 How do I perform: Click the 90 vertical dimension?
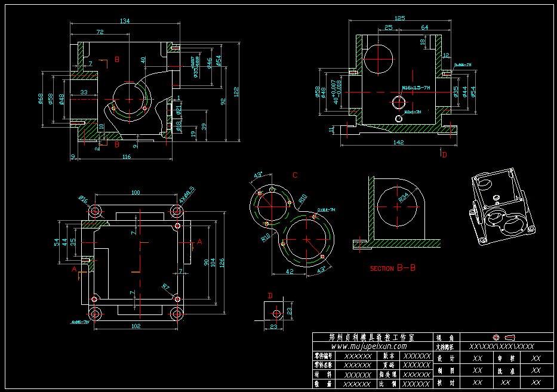tap(207, 263)
